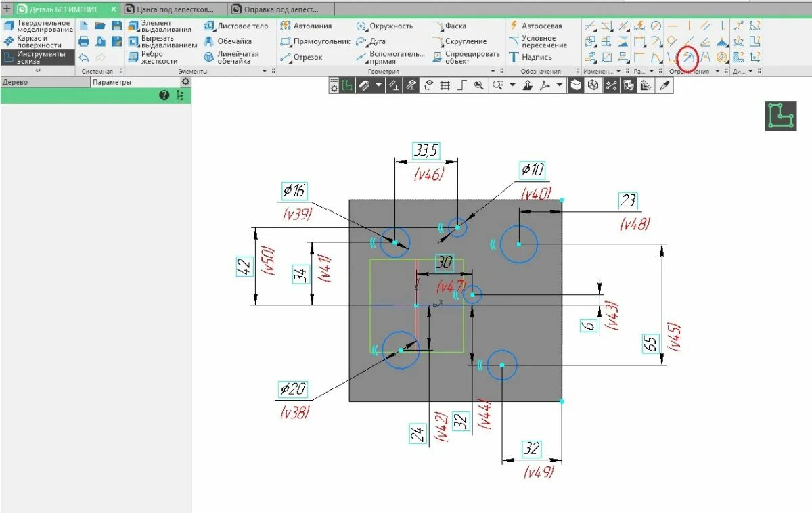The image size is (812, 513).
Task: Apply the Фаска chamfer tool
Action: coord(449,26)
